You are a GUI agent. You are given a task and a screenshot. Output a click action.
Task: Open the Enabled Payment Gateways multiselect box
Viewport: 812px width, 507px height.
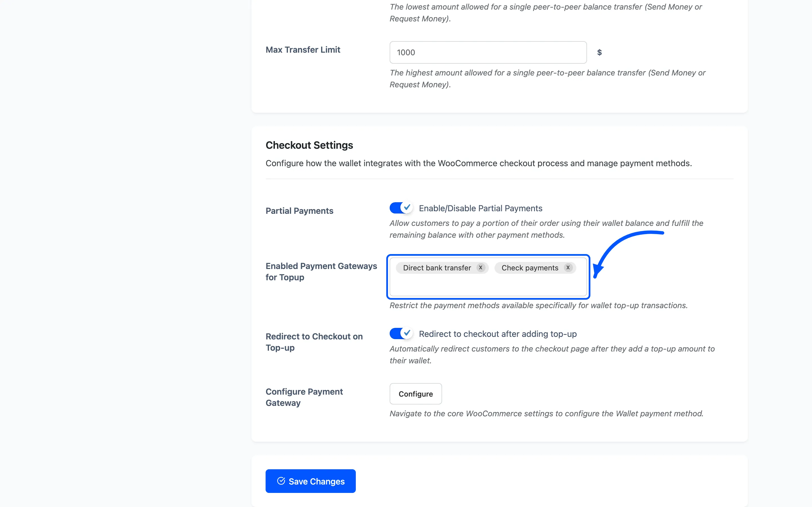pyautogui.click(x=488, y=277)
